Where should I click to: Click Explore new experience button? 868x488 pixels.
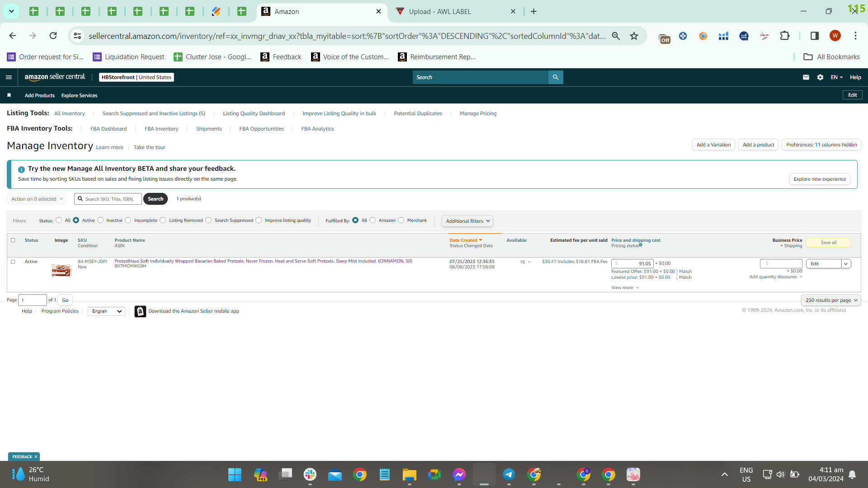820,179
